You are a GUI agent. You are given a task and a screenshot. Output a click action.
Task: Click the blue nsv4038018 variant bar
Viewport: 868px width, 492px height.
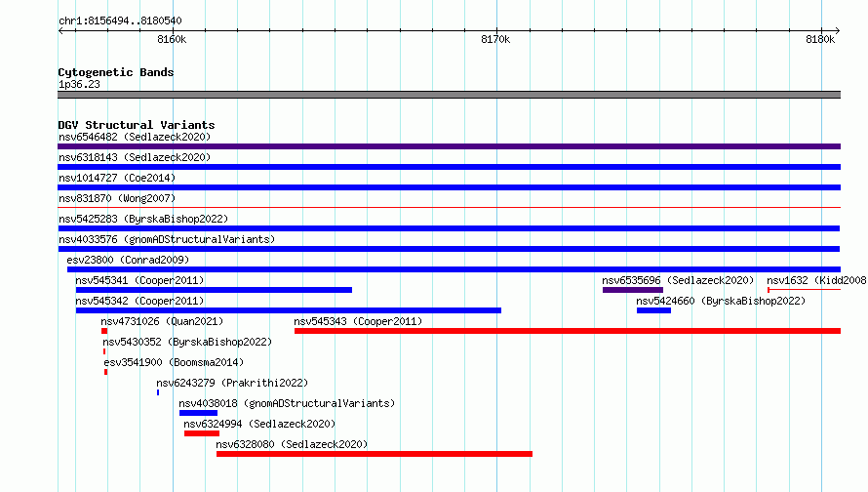(198, 413)
